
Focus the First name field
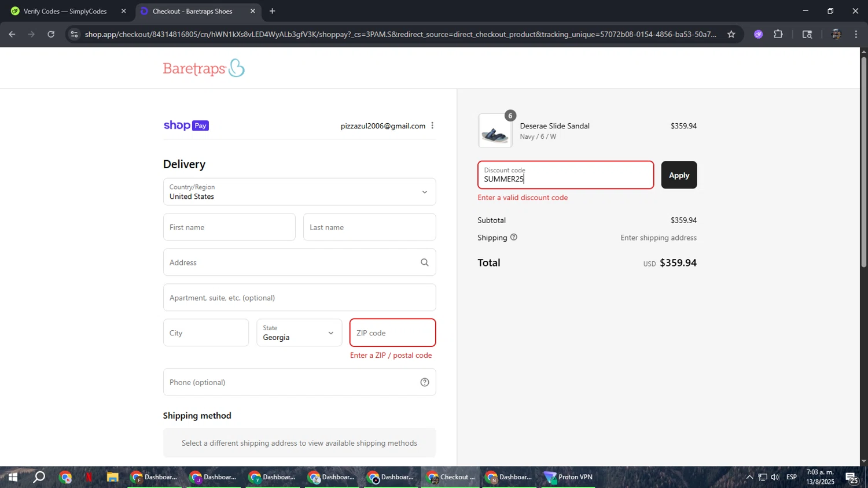coord(229,227)
